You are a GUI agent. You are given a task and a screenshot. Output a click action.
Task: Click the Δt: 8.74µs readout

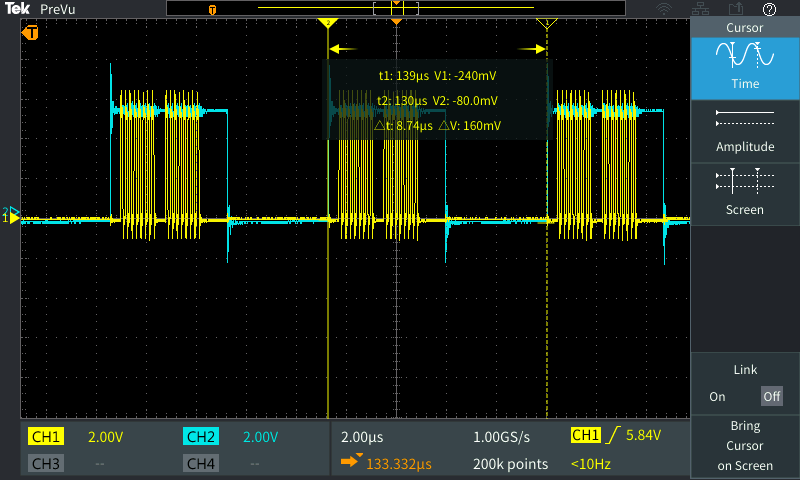pos(404,125)
